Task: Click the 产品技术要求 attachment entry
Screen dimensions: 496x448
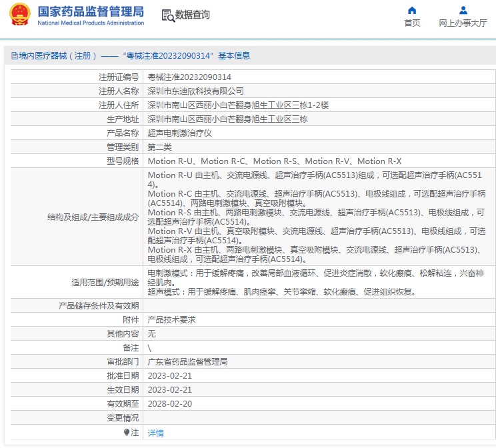Action: (x=171, y=319)
